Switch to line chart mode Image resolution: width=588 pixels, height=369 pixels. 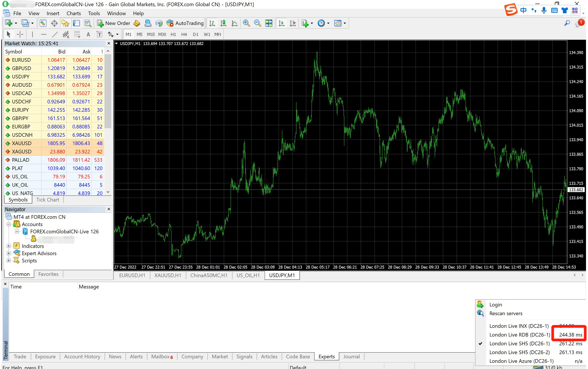pyautogui.click(x=234, y=23)
